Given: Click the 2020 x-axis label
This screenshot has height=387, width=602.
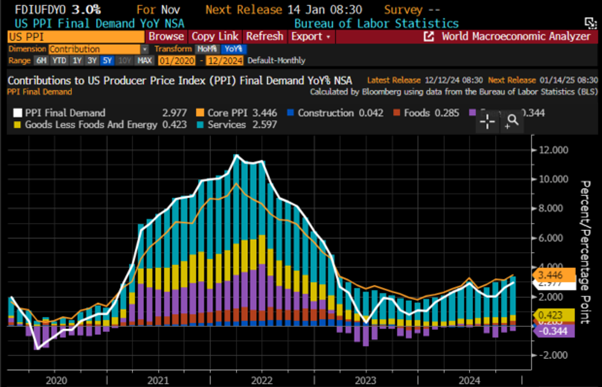Looking at the screenshot, I should (x=56, y=380).
